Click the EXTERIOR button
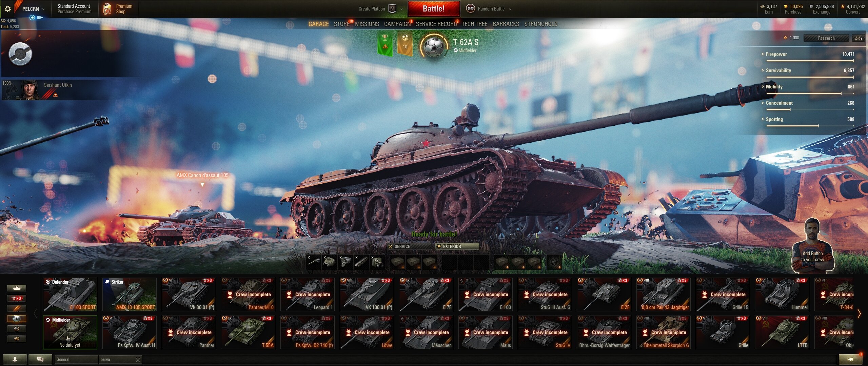The image size is (868, 366). click(457, 246)
